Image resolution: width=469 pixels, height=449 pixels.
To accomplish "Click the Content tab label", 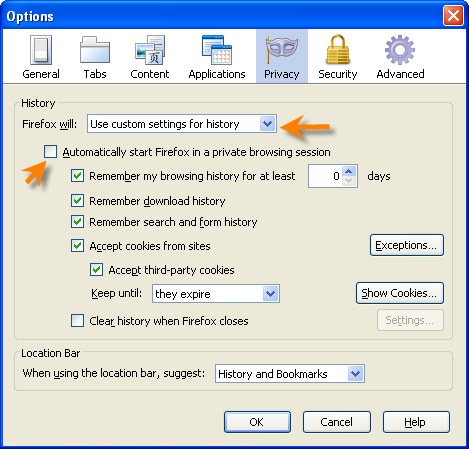I will pyautogui.click(x=150, y=74).
